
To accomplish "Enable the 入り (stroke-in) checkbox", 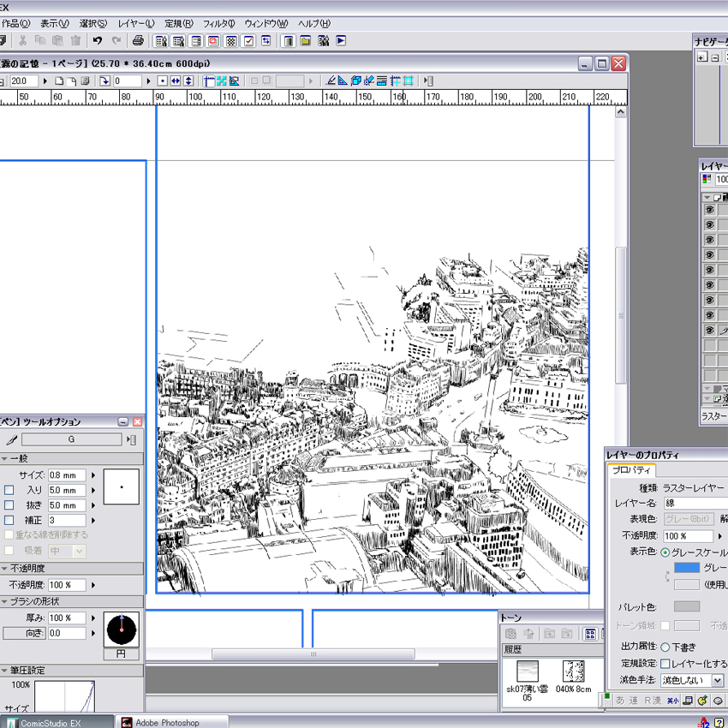I will click(9, 490).
